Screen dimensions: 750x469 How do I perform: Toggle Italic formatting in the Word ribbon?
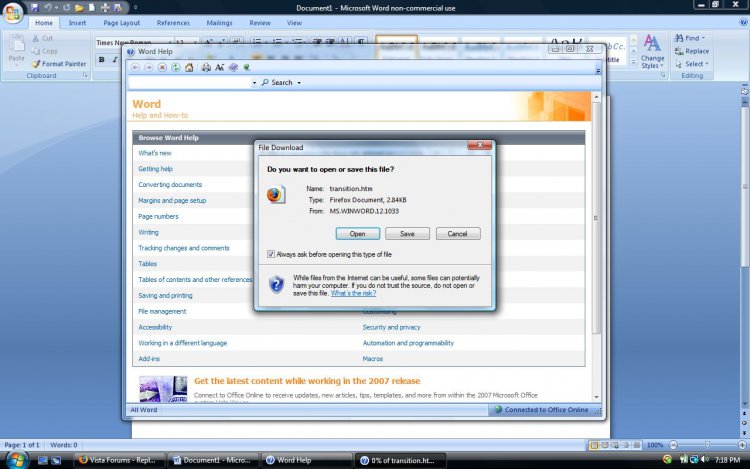coord(114,60)
